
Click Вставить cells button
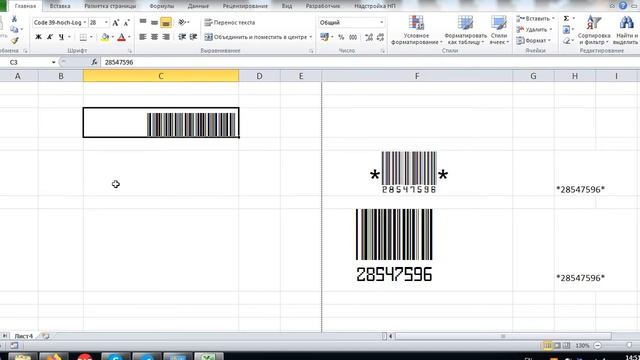[x=535, y=19]
